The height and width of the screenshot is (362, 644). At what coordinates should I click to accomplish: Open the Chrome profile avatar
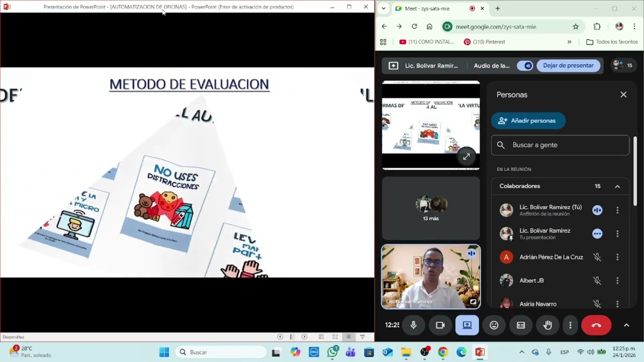point(619,27)
